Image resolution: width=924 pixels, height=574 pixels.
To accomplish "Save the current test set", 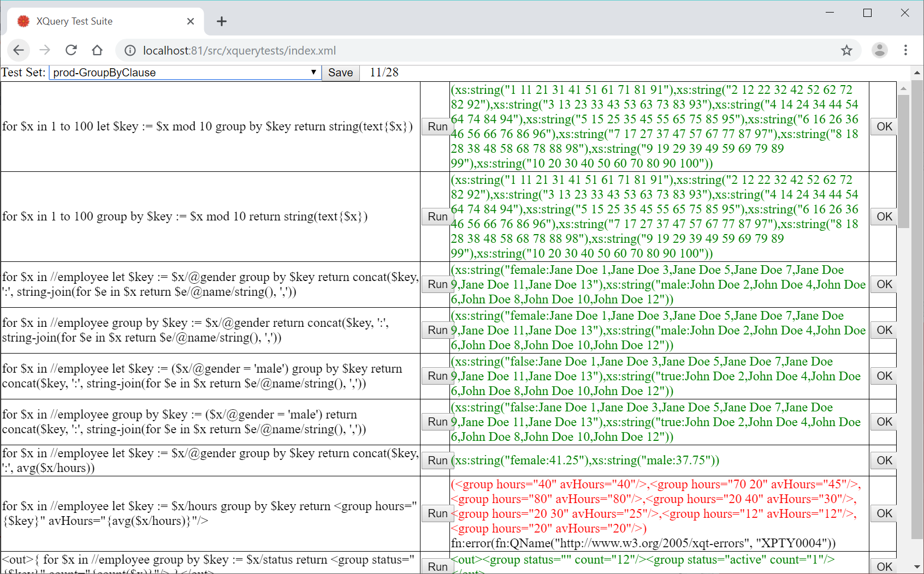I will click(x=340, y=73).
